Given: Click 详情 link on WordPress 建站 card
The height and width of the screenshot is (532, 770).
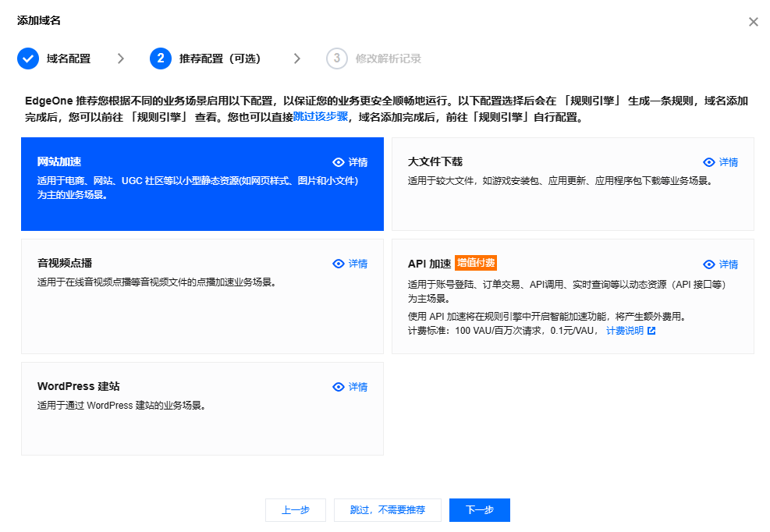Looking at the screenshot, I should (358, 387).
